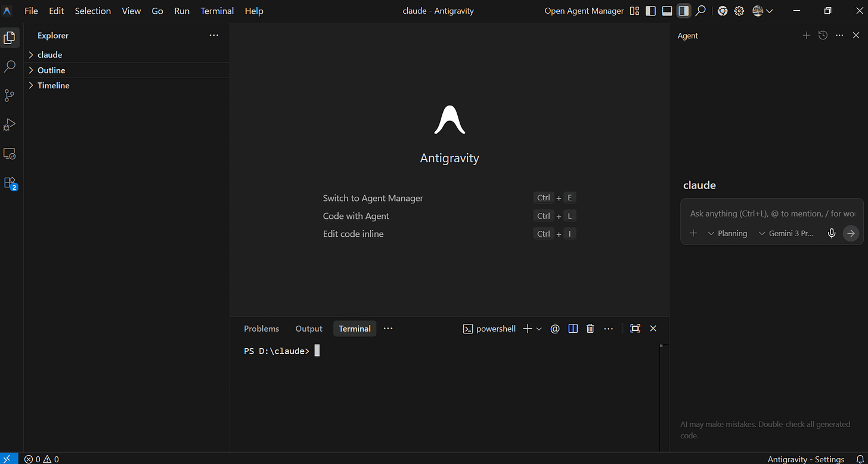The image size is (868, 464).
Task: Click the @ mention icon in terminal toolbar
Action: 555,329
